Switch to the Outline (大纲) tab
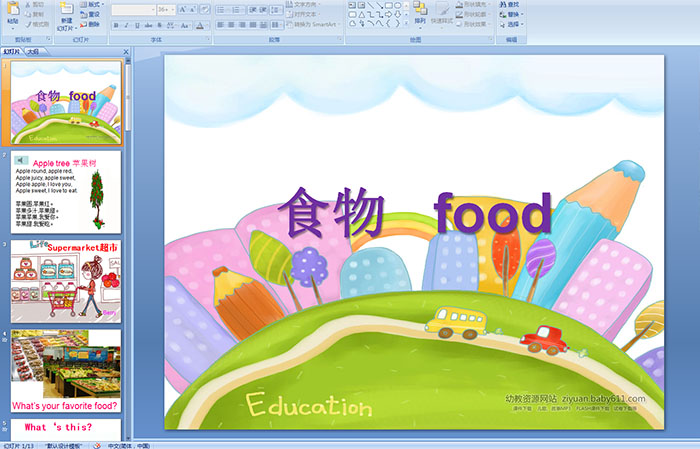 coord(33,52)
